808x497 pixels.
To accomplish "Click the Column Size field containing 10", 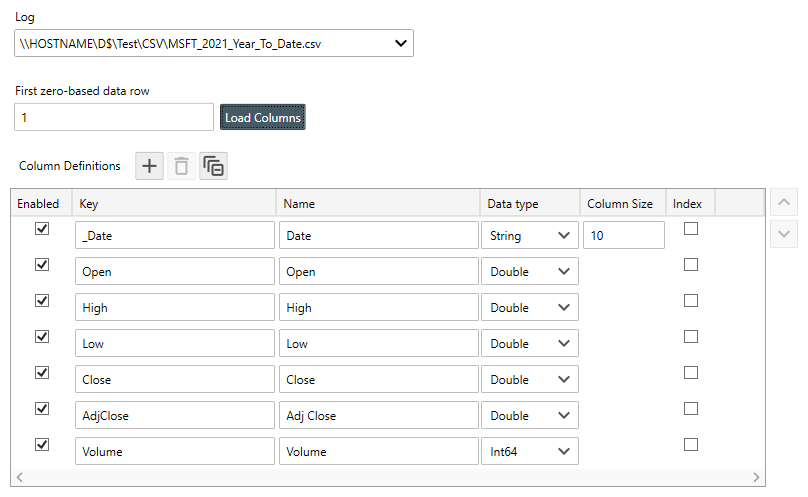I will point(624,236).
